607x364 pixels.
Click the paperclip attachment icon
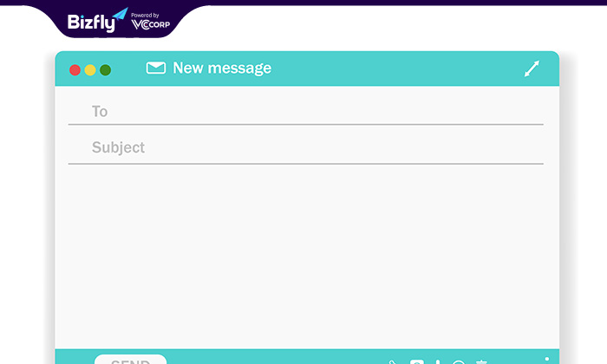392,362
